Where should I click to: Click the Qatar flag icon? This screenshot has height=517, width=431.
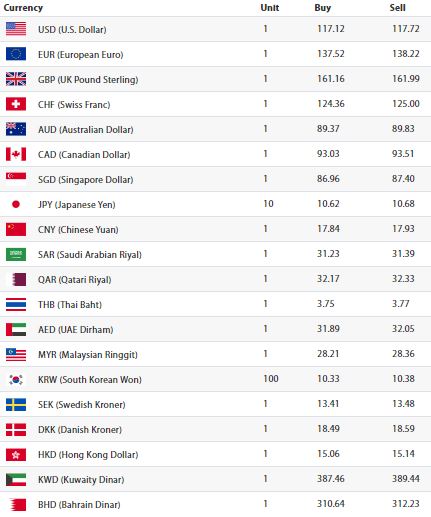19,279
